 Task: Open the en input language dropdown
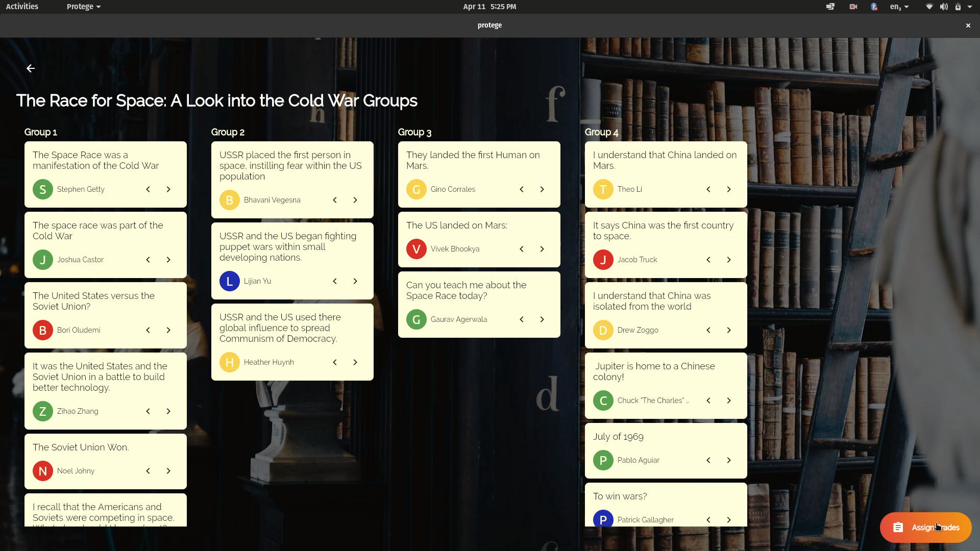pos(899,7)
